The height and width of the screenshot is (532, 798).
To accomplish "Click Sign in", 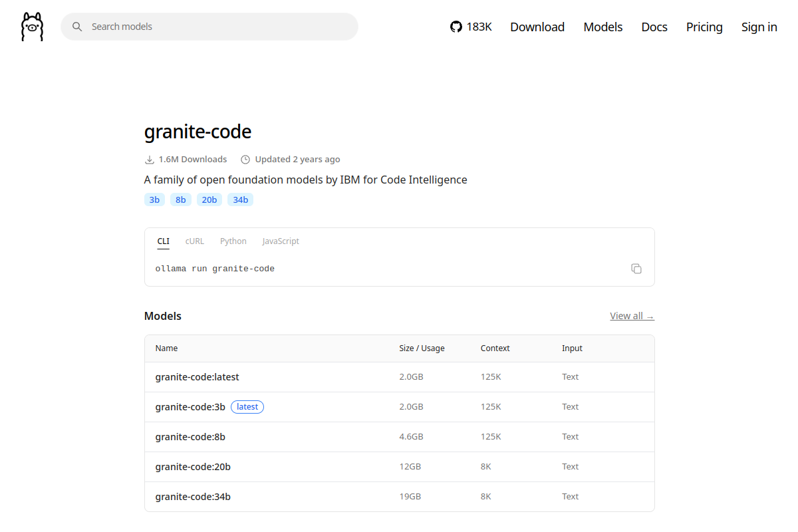I will coord(759,27).
